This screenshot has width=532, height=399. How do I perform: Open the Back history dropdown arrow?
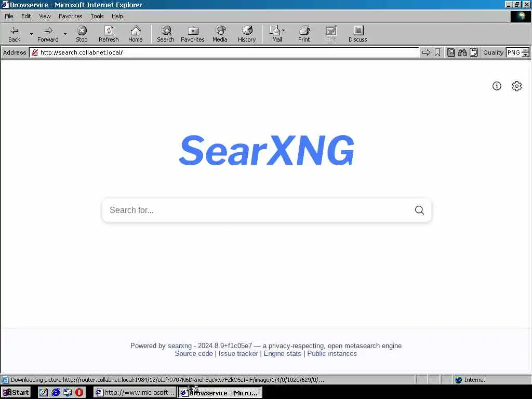coord(31,34)
